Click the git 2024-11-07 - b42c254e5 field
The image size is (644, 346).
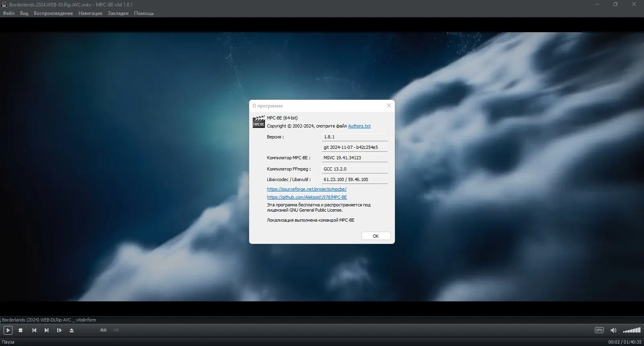tap(355, 147)
